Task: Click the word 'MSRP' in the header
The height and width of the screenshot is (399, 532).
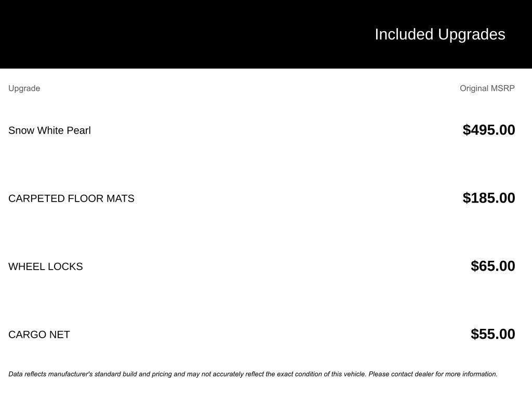Action: [502, 88]
